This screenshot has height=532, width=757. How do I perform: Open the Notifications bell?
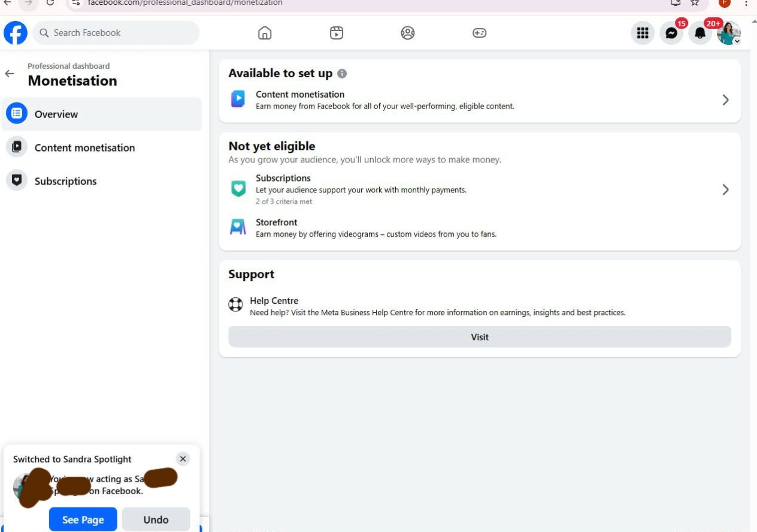(700, 33)
